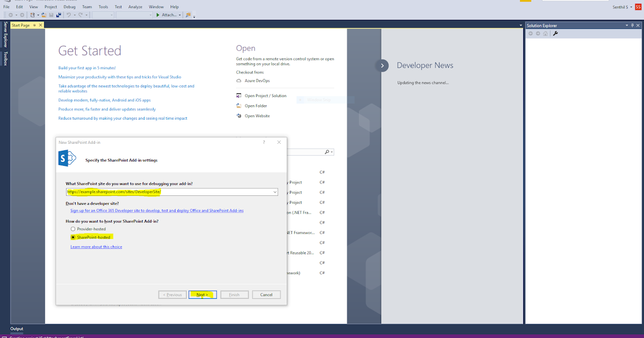
Task: Click the Next button in the dialog
Action: (x=202, y=294)
